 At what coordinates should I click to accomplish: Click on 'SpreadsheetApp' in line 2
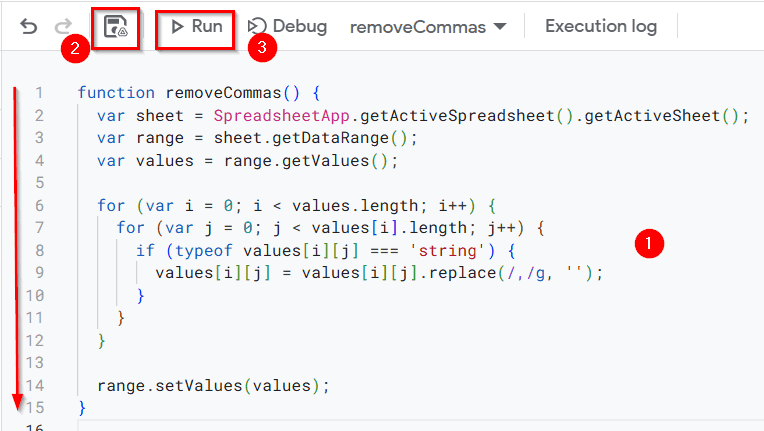[x=282, y=116]
